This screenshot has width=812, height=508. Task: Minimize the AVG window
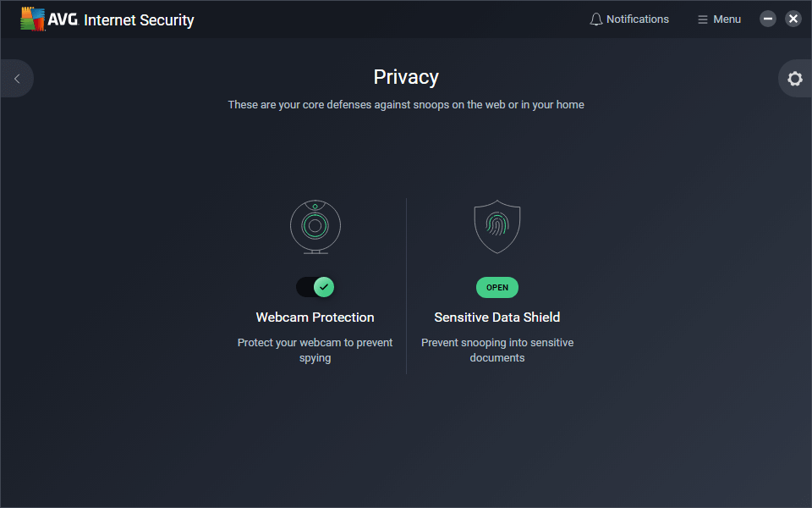[768, 19]
